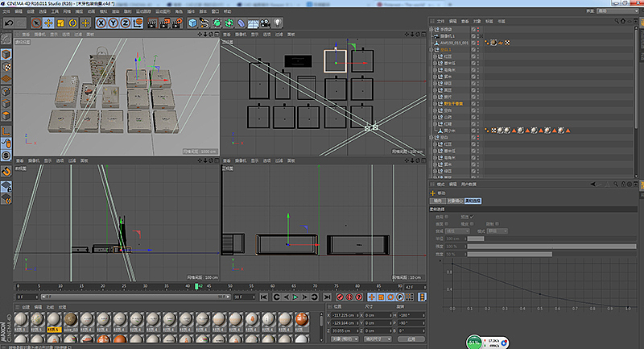This screenshot has height=349, width=644.
Task: Select the Live Selection tool
Action: coord(36,23)
